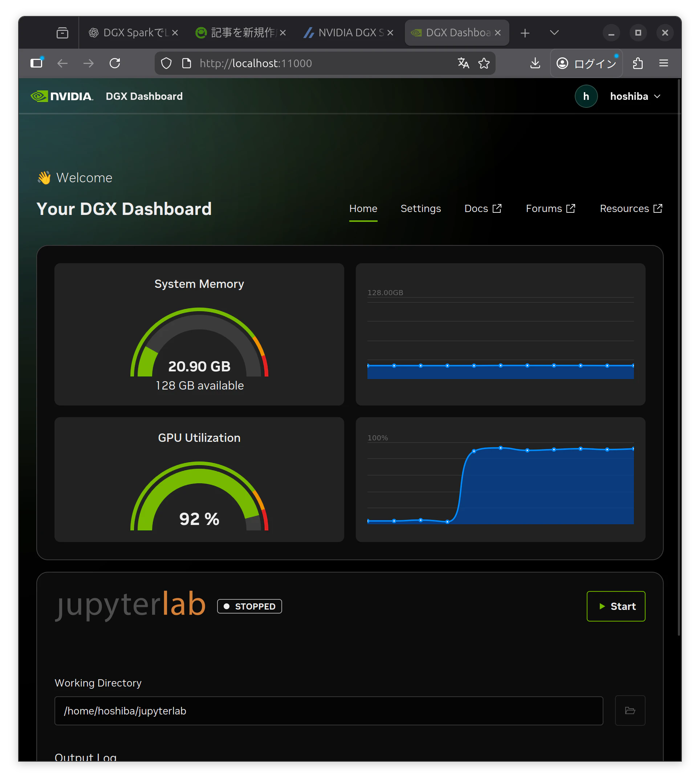This screenshot has height=782, width=700.
Task: Open Firefox recent browsing view icon
Action: [x=62, y=33]
